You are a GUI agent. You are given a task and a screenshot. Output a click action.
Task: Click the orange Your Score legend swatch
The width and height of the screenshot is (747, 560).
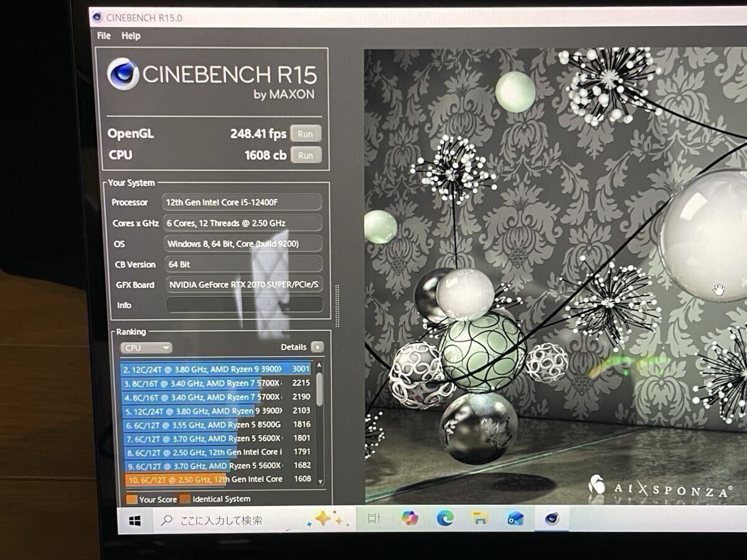pos(131,499)
